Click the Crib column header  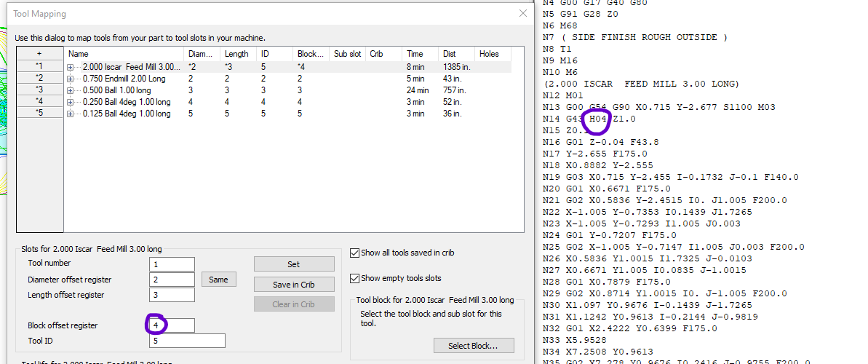[384, 54]
